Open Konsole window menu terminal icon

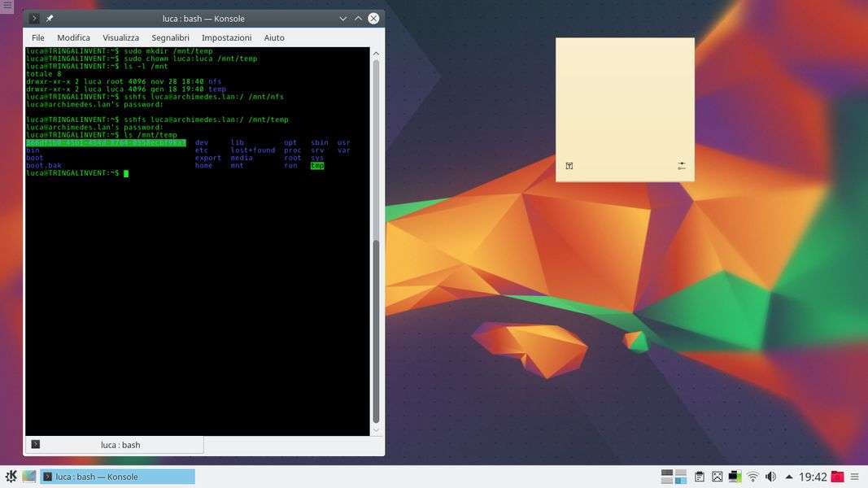(x=34, y=19)
